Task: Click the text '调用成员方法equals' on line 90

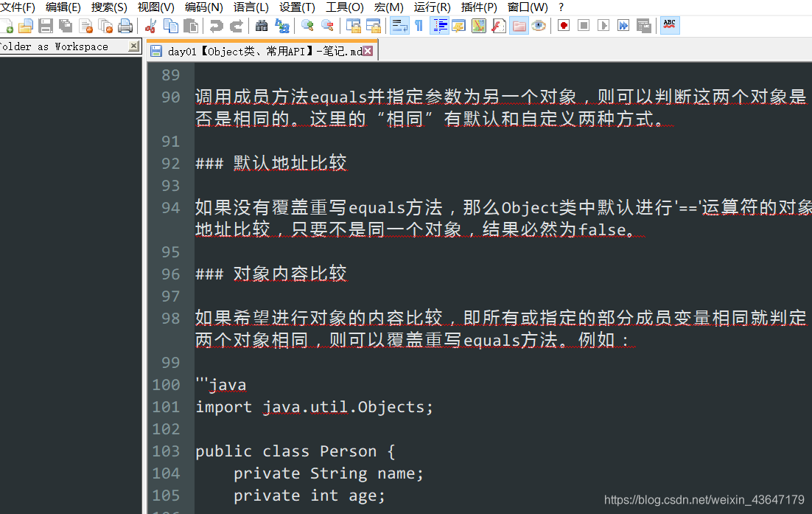Action: click(x=281, y=97)
